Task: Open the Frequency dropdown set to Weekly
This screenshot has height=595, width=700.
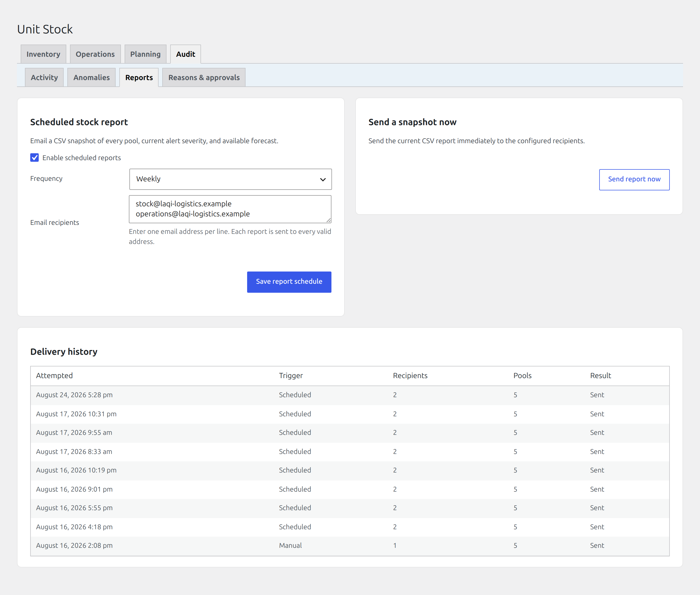Action: pyautogui.click(x=230, y=179)
